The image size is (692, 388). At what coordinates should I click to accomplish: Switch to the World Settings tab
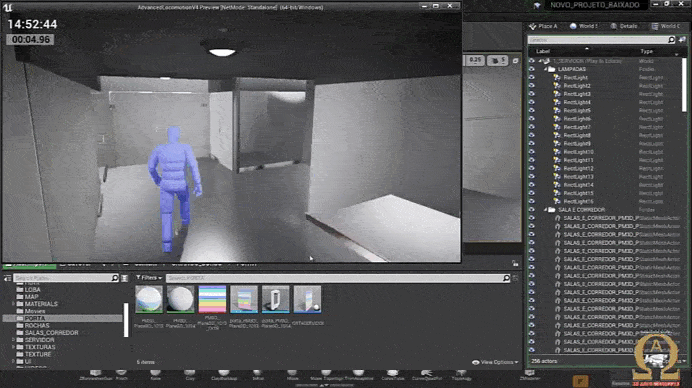coord(584,26)
